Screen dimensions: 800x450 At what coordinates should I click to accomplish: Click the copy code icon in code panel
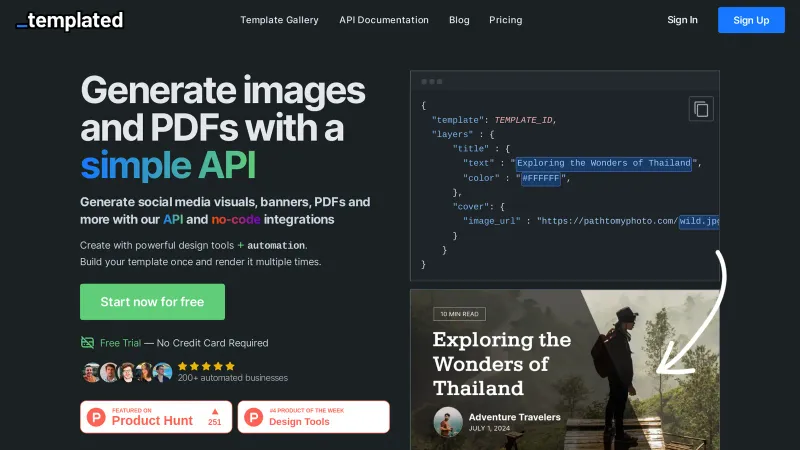(x=702, y=109)
